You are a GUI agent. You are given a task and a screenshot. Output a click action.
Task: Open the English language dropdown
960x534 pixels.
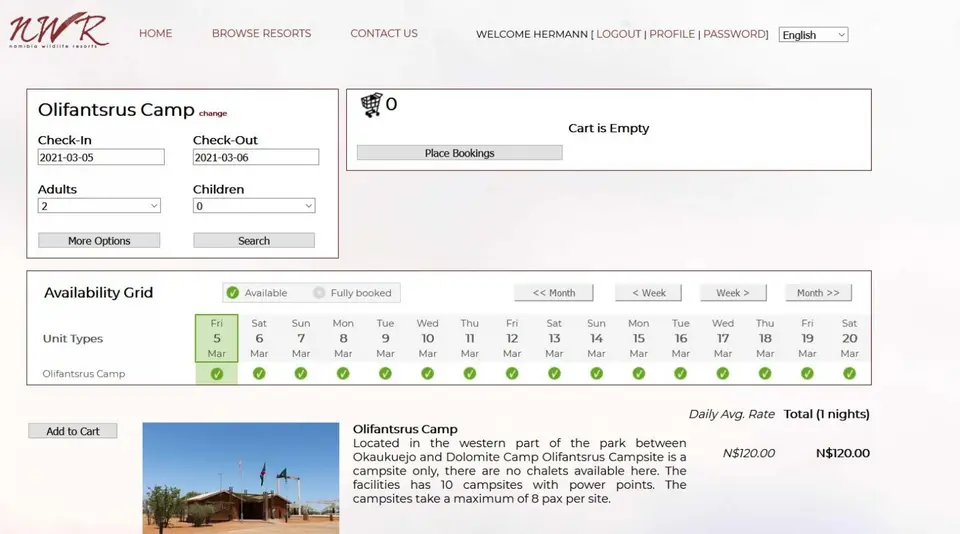pyautogui.click(x=813, y=35)
